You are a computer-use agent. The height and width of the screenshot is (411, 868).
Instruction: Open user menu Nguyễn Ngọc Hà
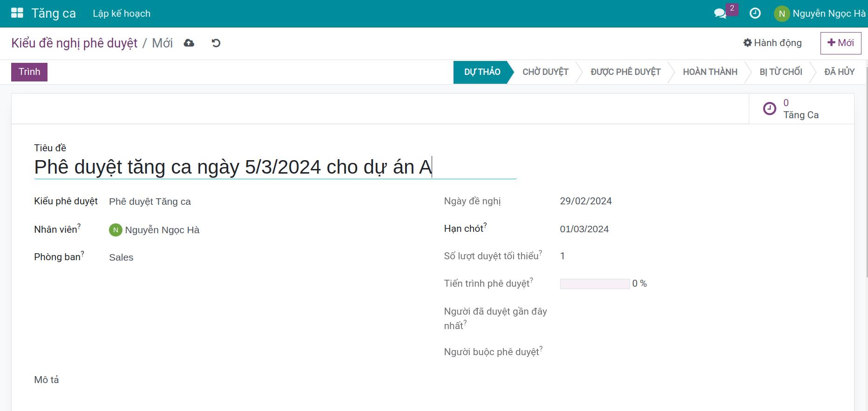click(x=820, y=13)
